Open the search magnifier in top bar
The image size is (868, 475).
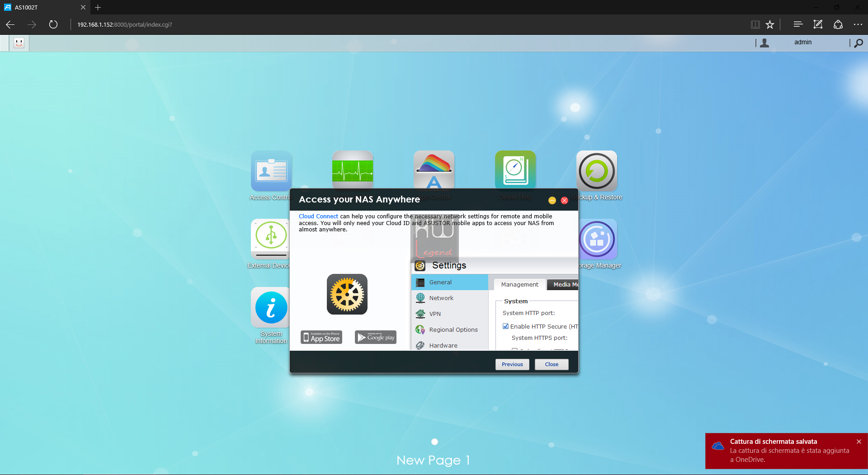tap(859, 43)
